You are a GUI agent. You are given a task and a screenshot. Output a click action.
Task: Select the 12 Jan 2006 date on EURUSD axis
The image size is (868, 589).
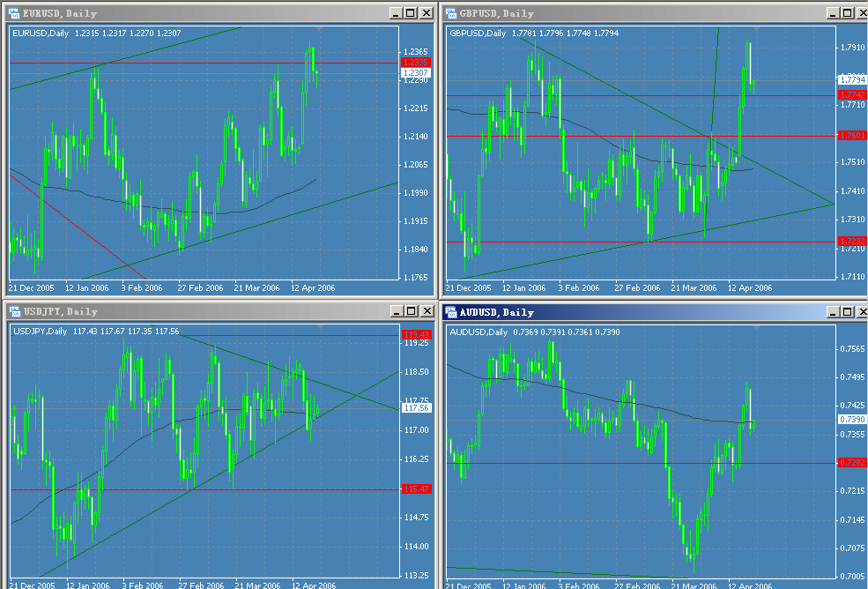(x=87, y=288)
